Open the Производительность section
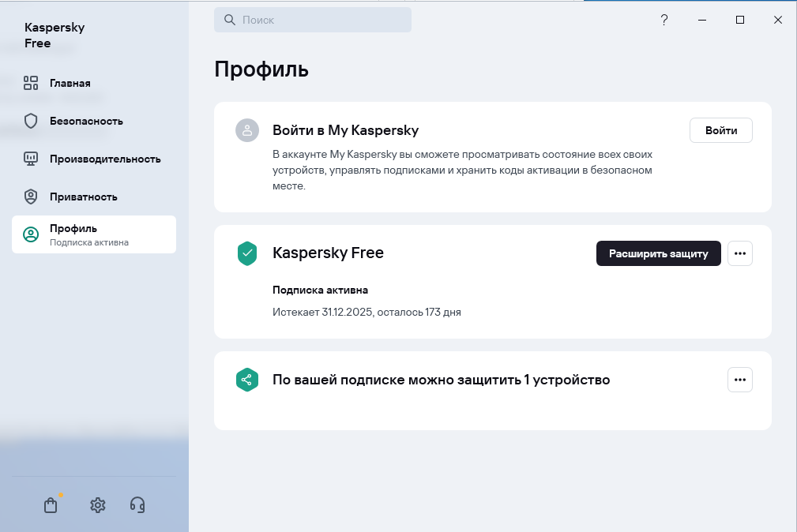Image resolution: width=797 pixels, height=532 pixels. click(104, 159)
